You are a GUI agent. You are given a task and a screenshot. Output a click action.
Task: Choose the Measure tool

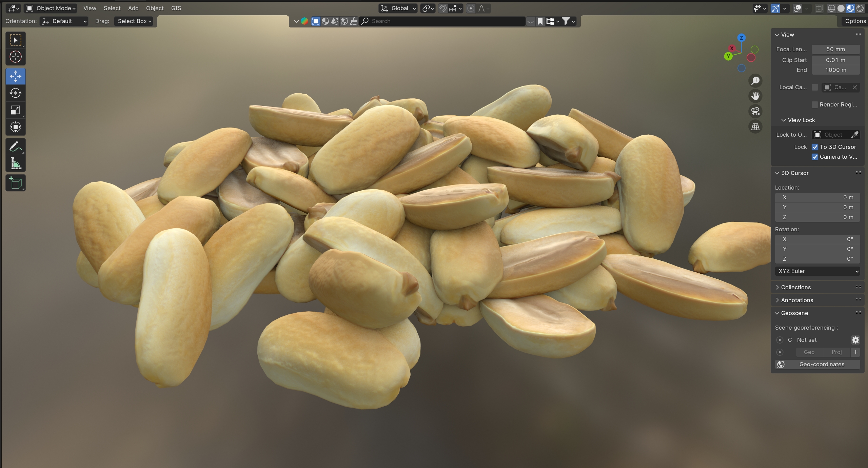coord(15,163)
